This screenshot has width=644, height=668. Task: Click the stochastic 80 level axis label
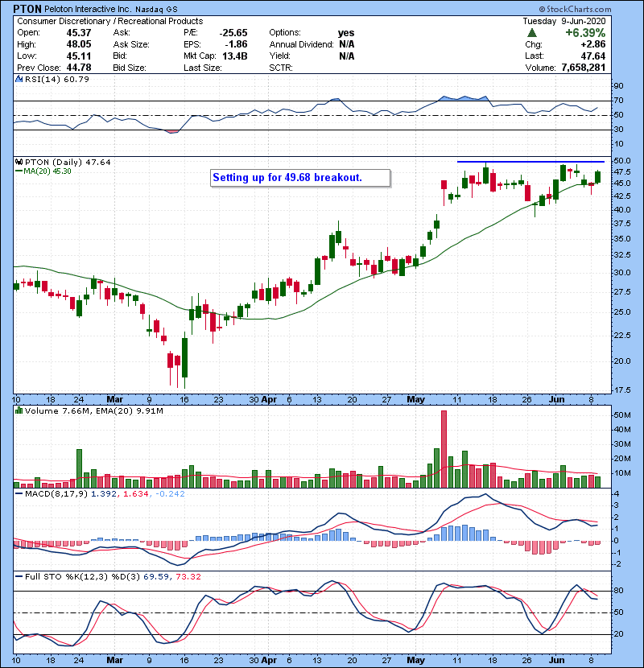click(x=618, y=591)
